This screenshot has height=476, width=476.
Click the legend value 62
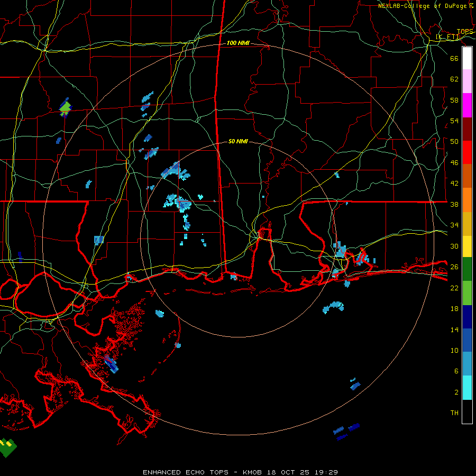[454, 79]
